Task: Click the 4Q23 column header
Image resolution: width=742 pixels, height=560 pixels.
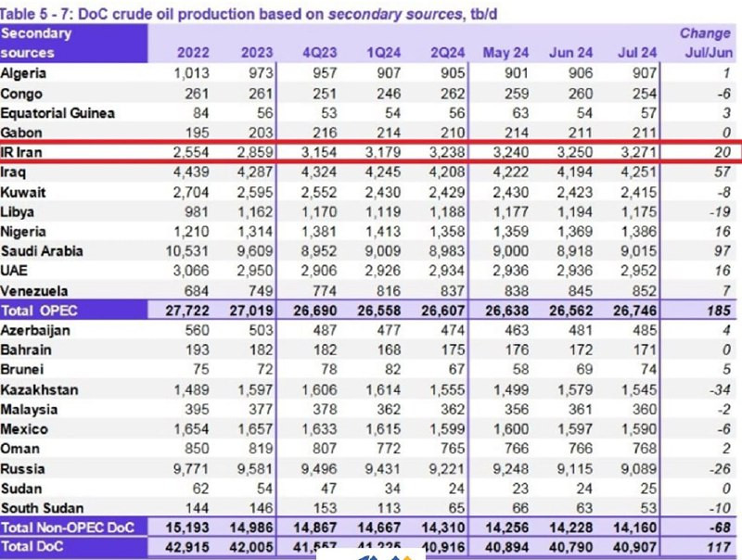Action: pos(320,52)
